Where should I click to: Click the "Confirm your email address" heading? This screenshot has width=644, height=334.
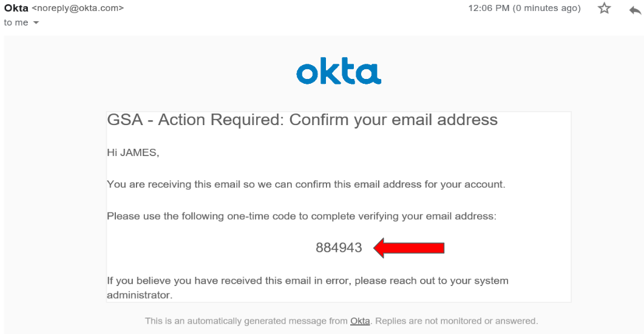(393, 120)
